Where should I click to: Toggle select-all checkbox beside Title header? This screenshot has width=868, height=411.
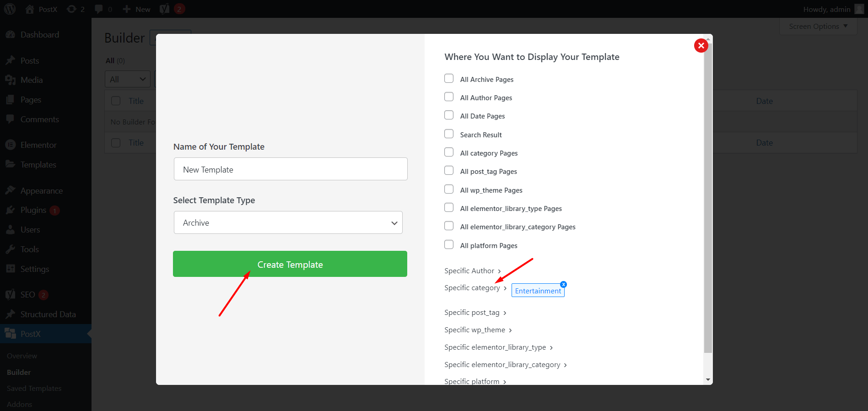116,101
